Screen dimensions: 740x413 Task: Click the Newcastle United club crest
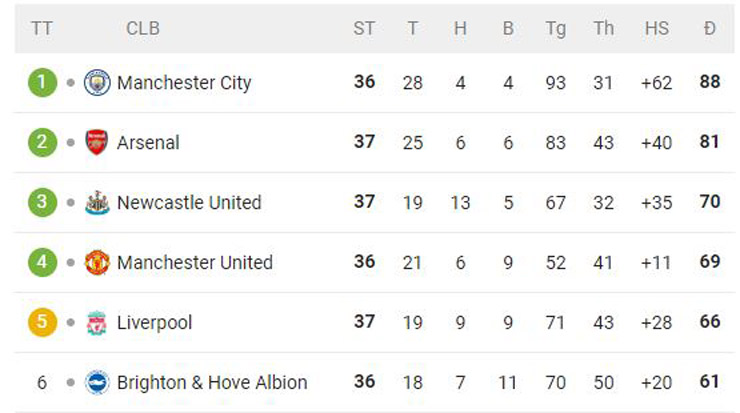(x=97, y=202)
